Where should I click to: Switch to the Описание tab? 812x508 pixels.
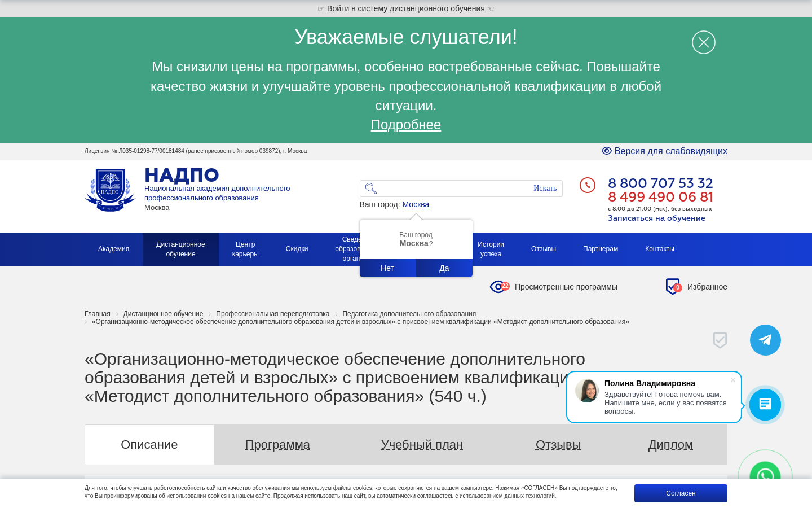click(x=149, y=445)
